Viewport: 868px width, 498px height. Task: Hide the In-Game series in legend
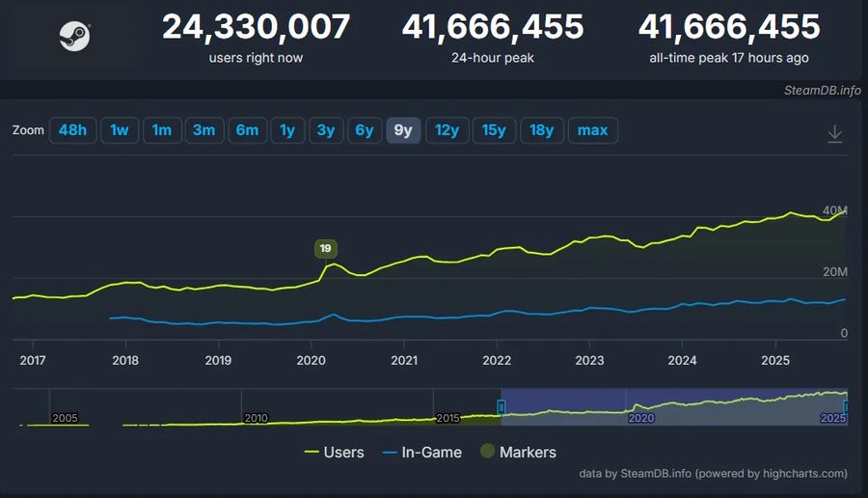(x=421, y=452)
